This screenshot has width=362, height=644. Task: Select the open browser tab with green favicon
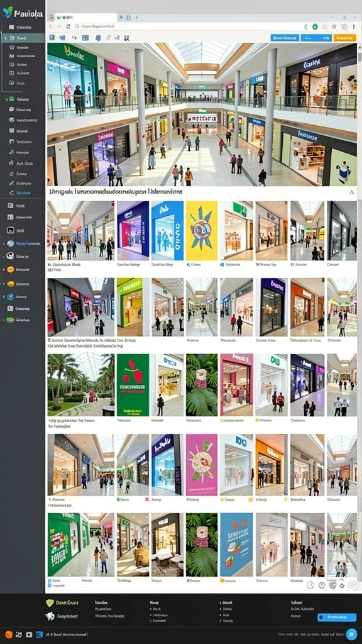85,17
